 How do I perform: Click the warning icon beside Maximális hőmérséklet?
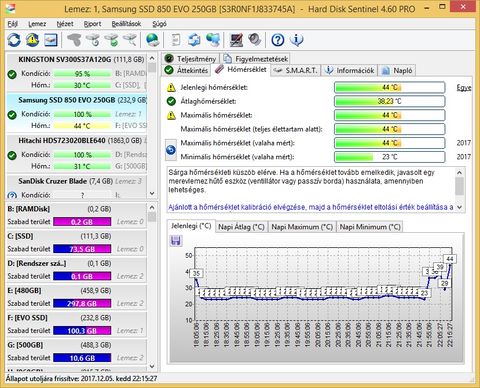pyautogui.click(x=171, y=115)
